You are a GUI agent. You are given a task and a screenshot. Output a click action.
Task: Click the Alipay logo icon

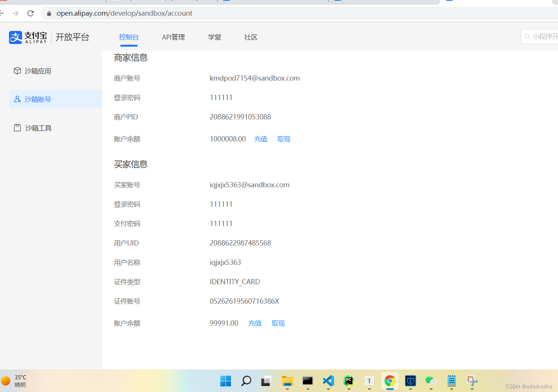tap(16, 37)
